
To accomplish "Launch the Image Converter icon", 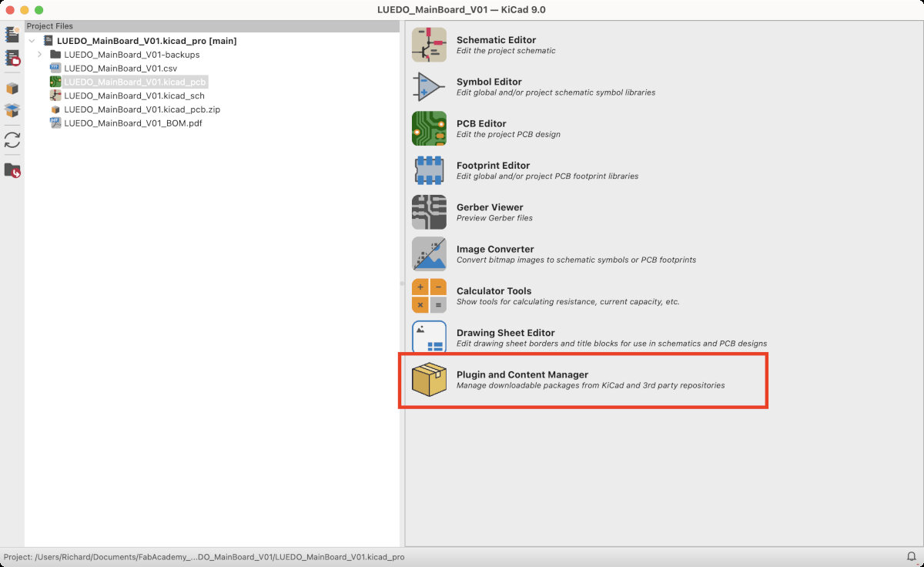I will pyautogui.click(x=429, y=253).
